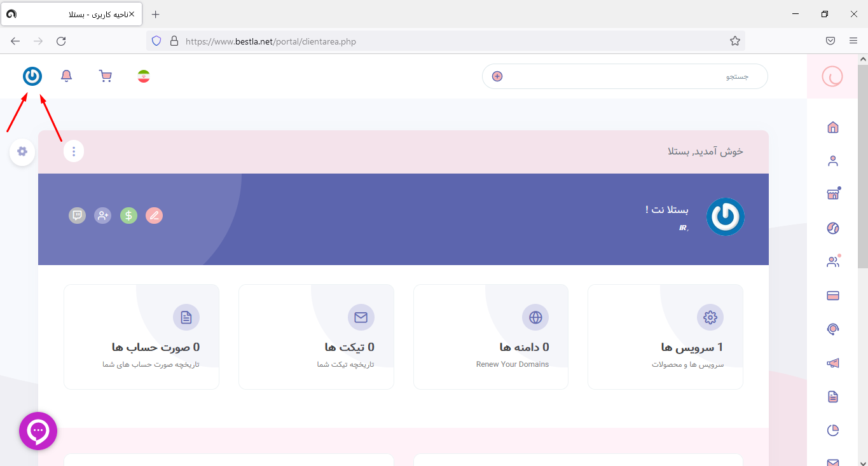Click تاریخچه تیکت شما text
868x466 pixels.
point(345,364)
